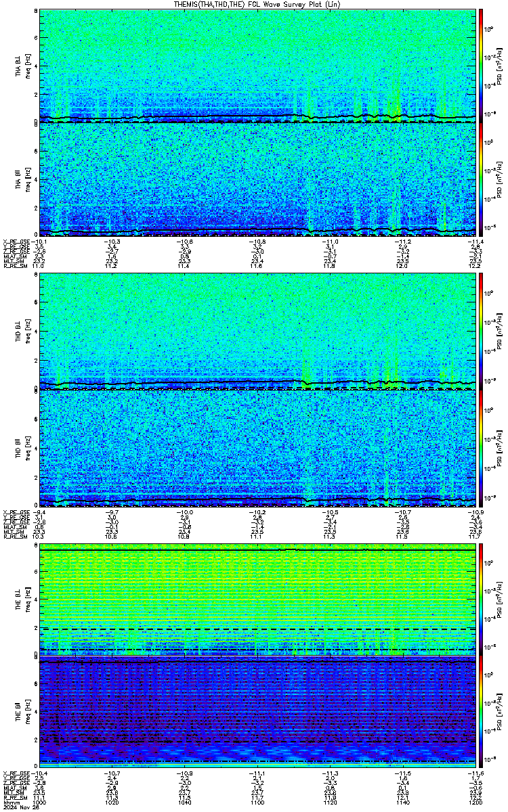This screenshot has width=508, height=812.
Task: Click the 'THA B|| freq [Hz]' axis label
Action: point(23,179)
